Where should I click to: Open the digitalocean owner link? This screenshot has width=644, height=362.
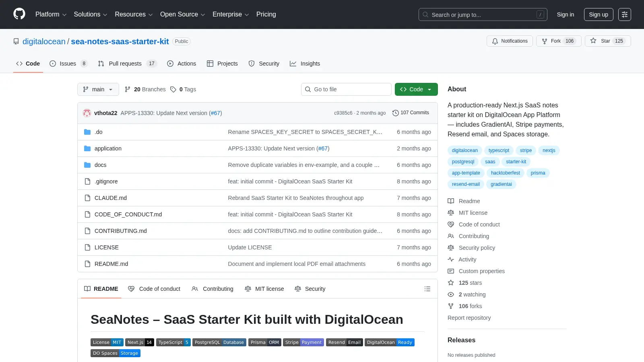pyautogui.click(x=44, y=41)
